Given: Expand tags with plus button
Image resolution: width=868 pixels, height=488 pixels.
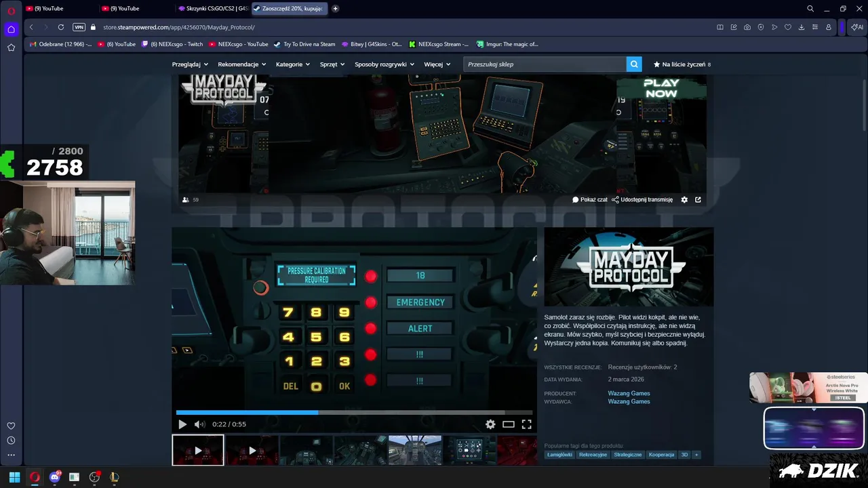Looking at the screenshot, I should point(696,455).
